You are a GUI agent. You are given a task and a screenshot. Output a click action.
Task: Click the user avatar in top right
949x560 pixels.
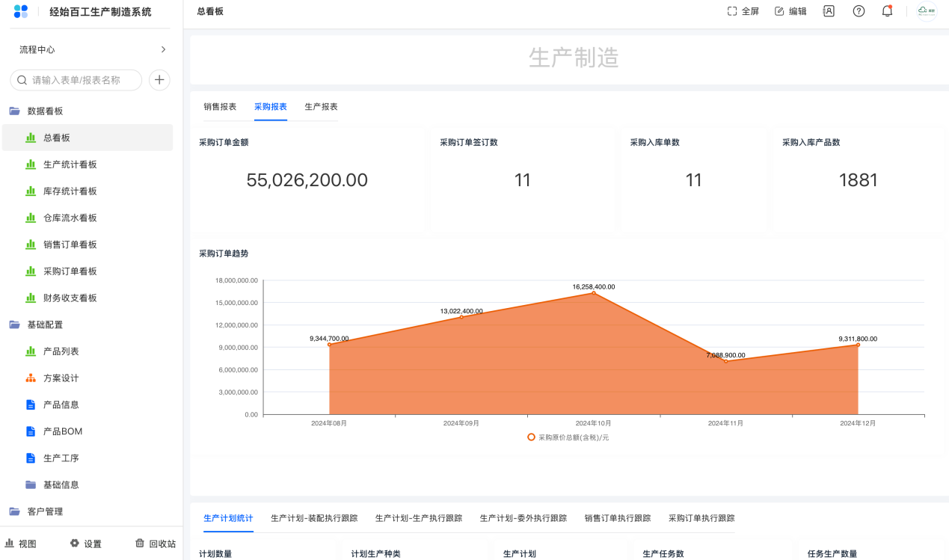[x=927, y=11]
